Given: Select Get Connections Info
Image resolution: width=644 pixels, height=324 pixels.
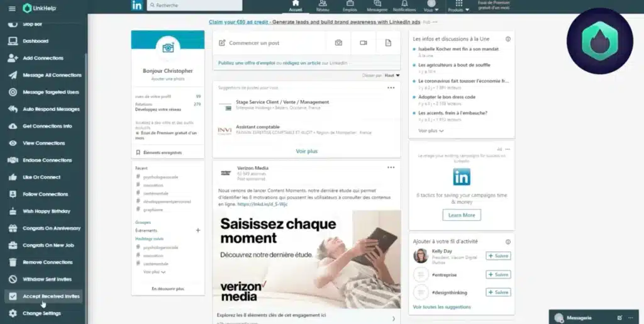Looking at the screenshot, I should [47, 126].
